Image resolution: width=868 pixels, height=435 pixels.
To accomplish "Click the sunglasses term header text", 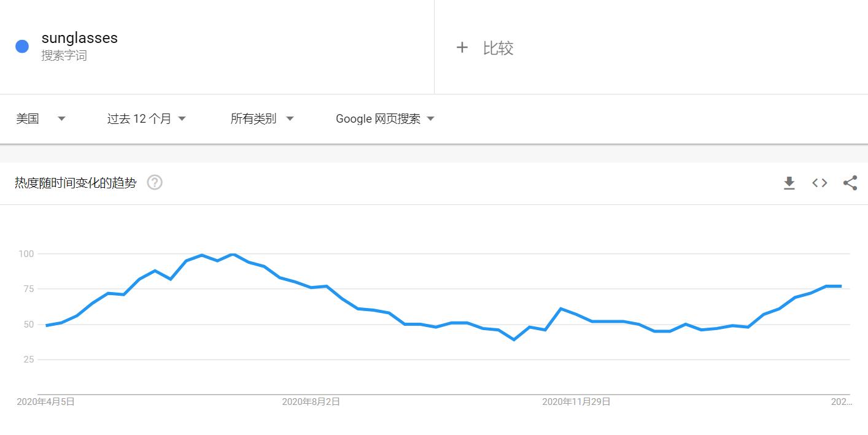I will [79, 37].
